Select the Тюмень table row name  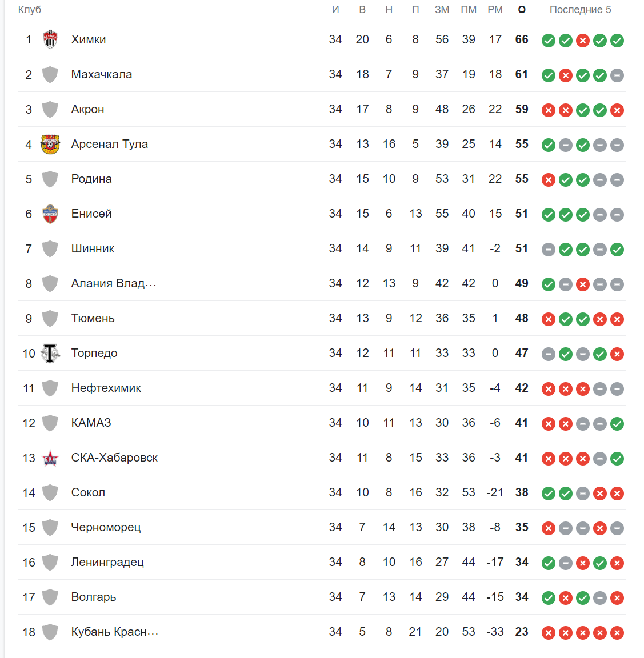pos(93,318)
